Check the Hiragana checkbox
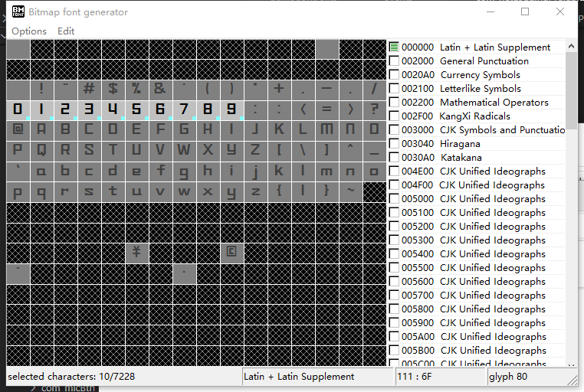This screenshot has height=392, width=584. pyautogui.click(x=394, y=144)
